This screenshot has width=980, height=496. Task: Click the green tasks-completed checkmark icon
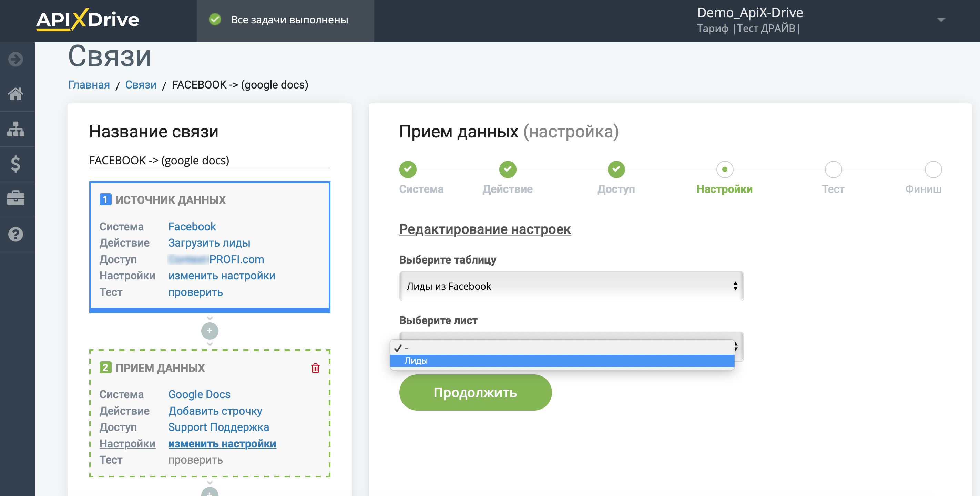215,19
